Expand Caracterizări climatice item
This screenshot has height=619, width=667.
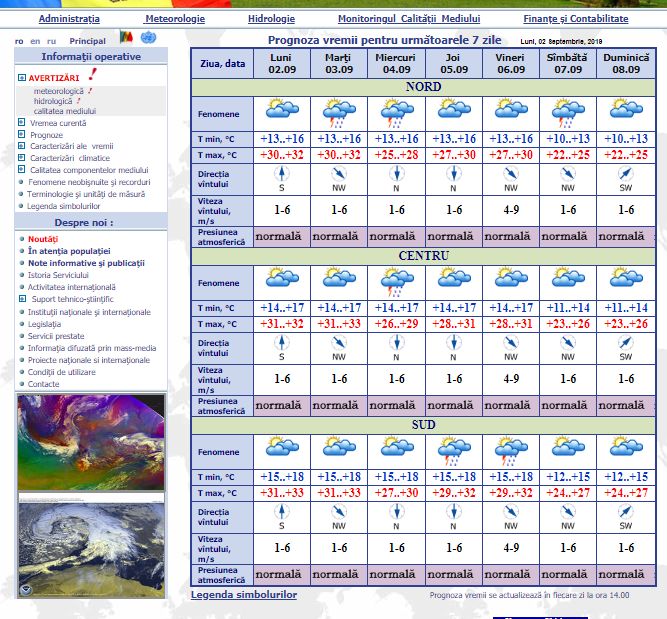click(x=22, y=157)
